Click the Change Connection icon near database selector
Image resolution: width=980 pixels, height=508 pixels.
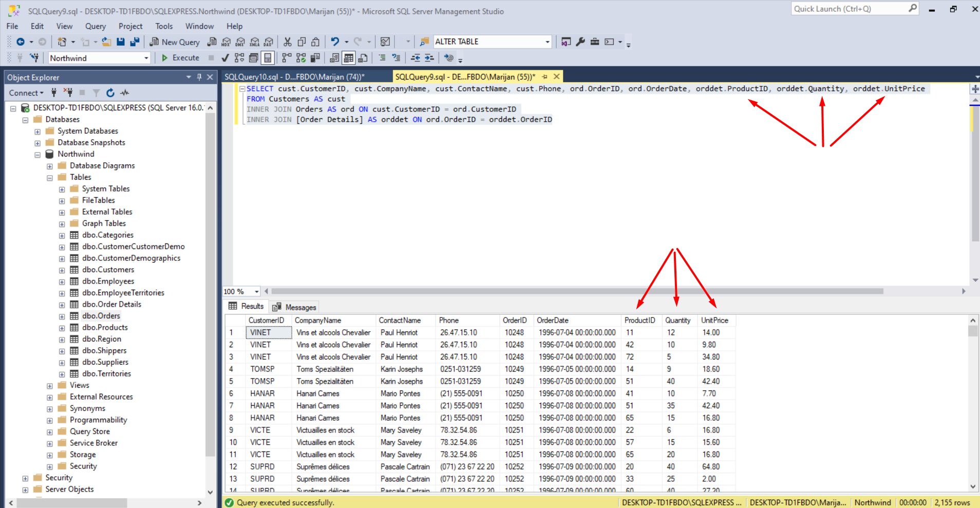pyautogui.click(x=34, y=58)
